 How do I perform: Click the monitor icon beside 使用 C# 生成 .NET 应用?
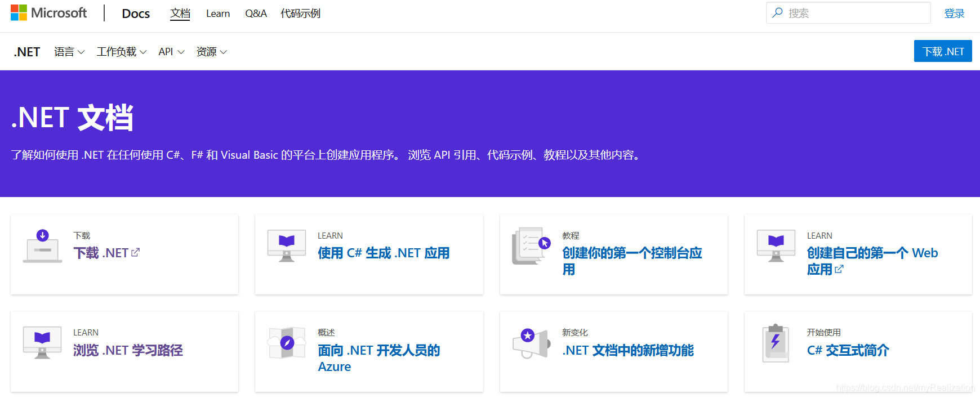click(x=287, y=245)
